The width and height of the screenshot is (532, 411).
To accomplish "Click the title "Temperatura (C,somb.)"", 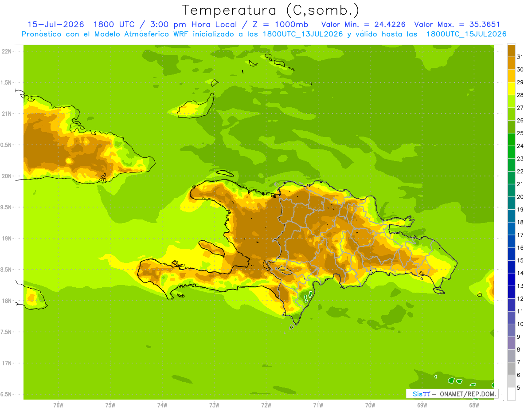I will [271, 10].
